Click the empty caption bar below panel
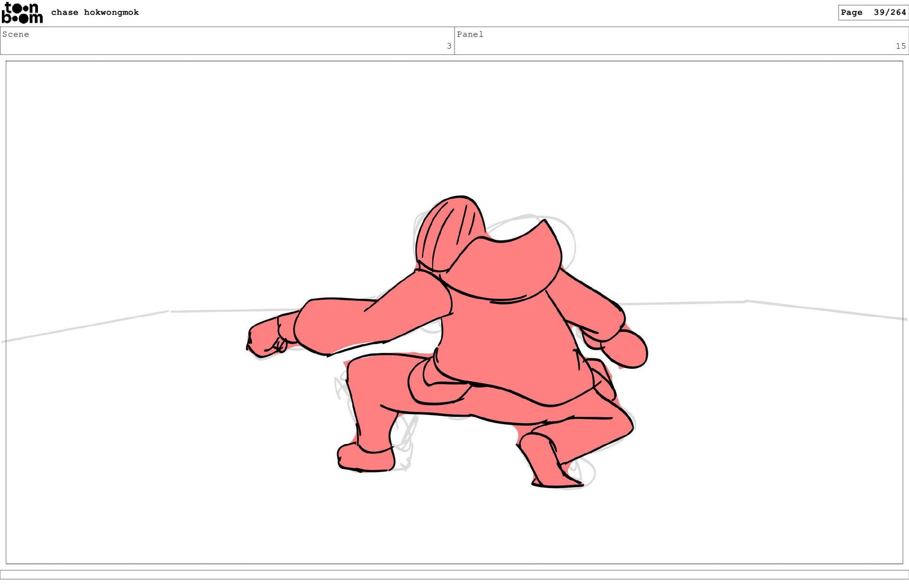Image resolution: width=909 pixels, height=588 pixels. pyautogui.click(x=454, y=574)
